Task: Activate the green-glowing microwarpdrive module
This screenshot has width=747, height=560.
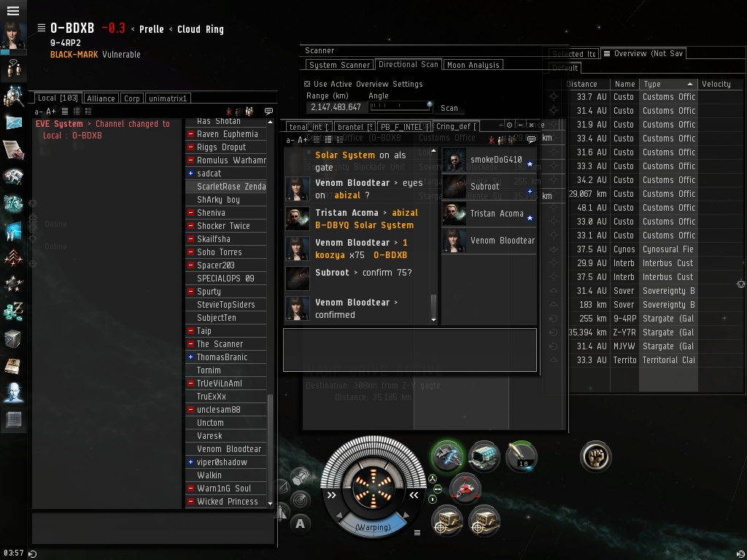Action: (x=447, y=456)
